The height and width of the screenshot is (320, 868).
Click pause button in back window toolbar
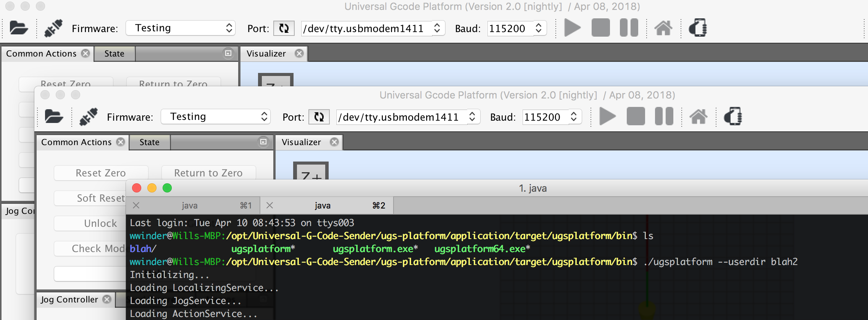tap(629, 28)
